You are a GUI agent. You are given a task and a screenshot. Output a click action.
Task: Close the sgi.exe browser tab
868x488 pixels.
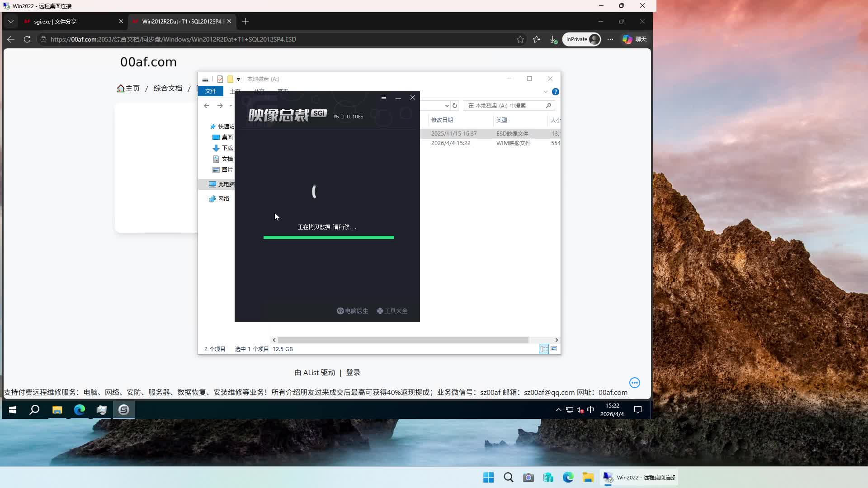click(121, 21)
